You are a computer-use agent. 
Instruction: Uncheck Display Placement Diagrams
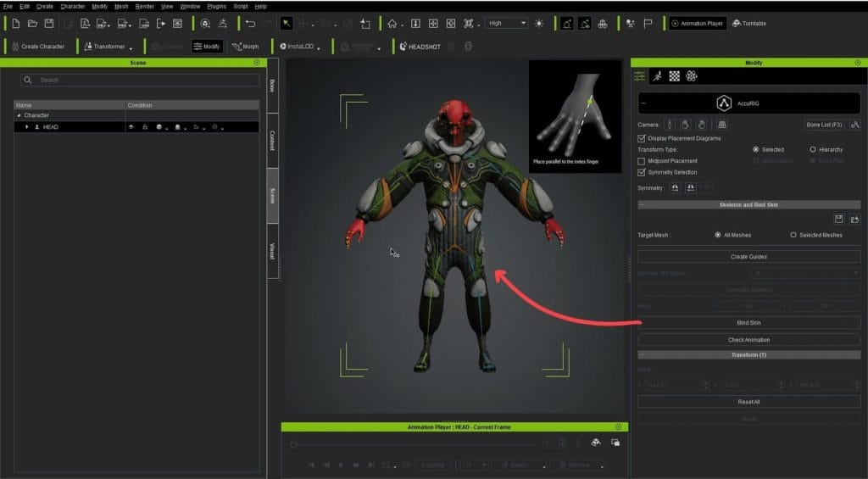[641, 138]
